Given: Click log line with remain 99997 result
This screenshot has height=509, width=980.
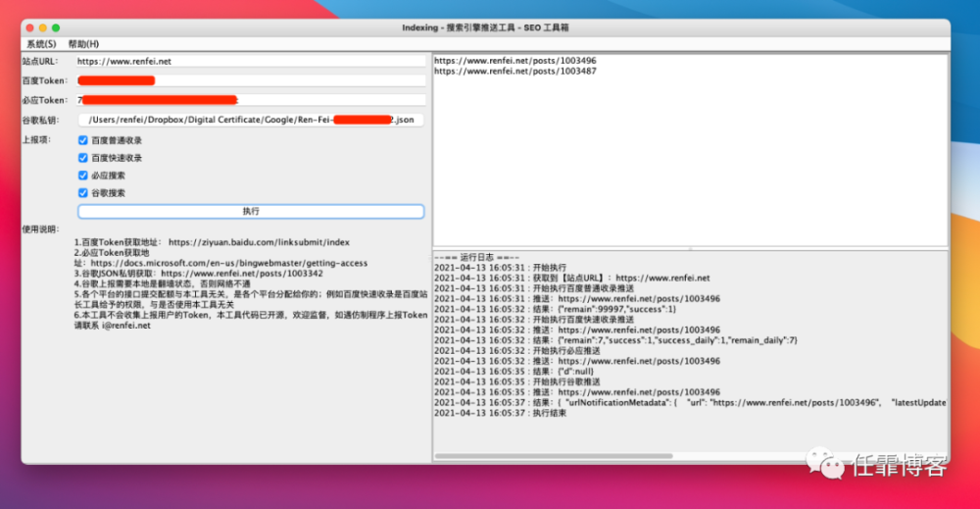Looking at the screenshot, I should point(555,309).
